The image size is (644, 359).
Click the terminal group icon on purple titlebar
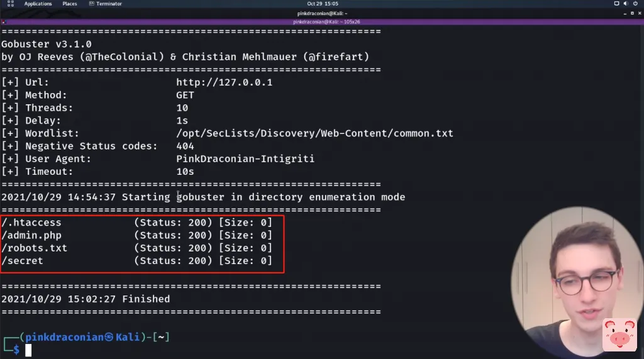[4, 21]
